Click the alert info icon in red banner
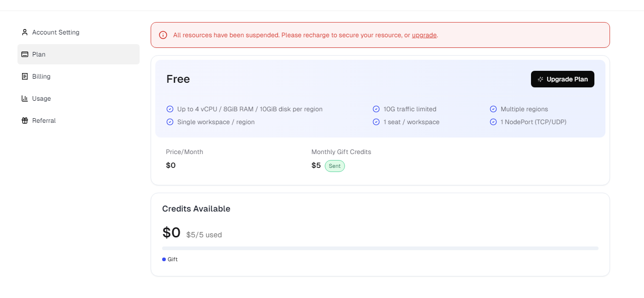The image size is (644, 298). click(163, 35)
